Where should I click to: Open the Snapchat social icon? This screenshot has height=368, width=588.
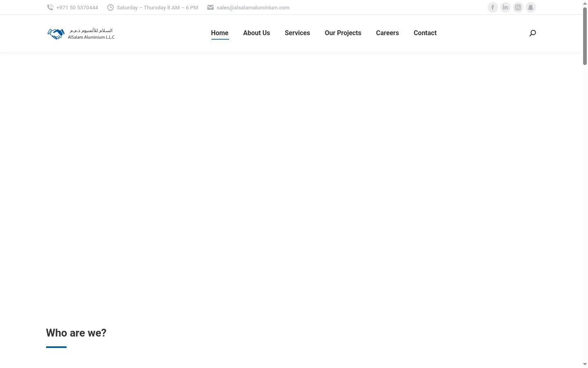pos(531,7)
